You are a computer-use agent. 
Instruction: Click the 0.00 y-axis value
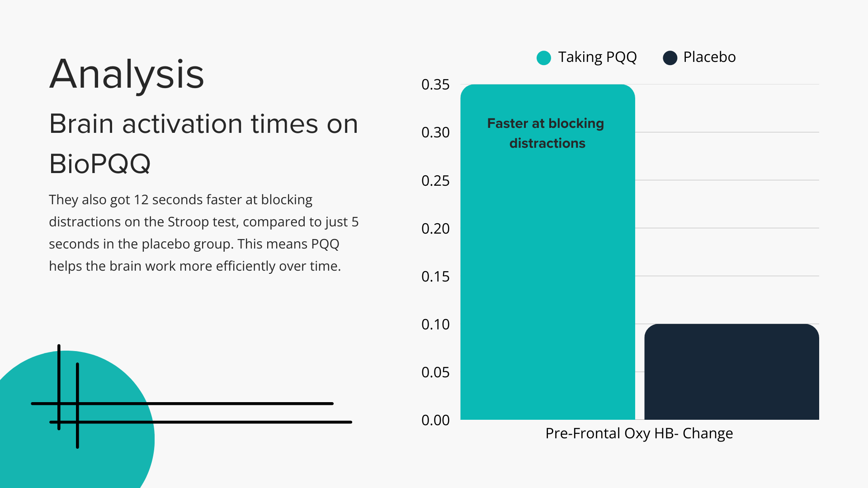pyautogui.click(x=435, y=420)
